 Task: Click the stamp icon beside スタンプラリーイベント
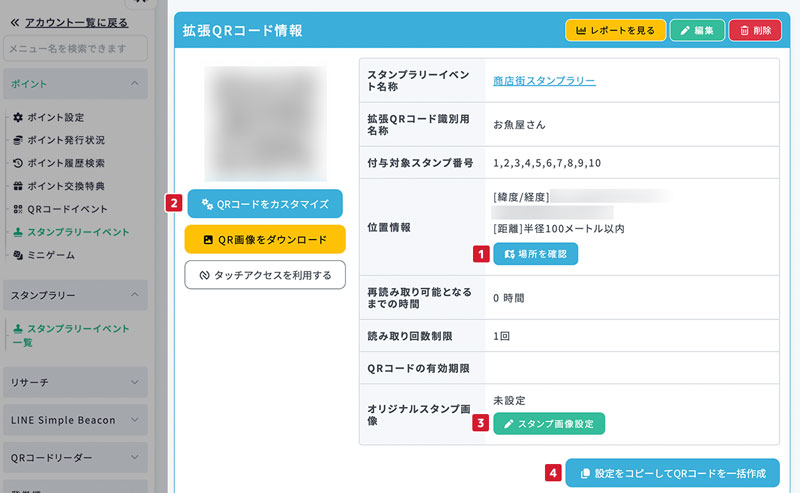[18, 232]
